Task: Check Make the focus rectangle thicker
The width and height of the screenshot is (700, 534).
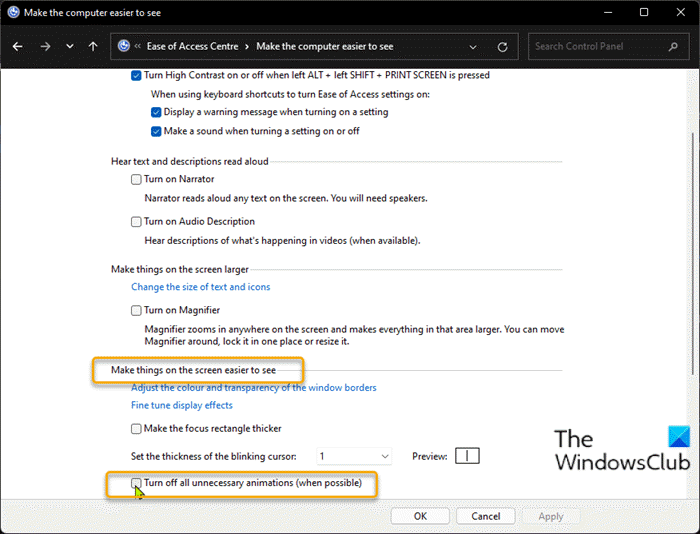Action: [136, 429]
